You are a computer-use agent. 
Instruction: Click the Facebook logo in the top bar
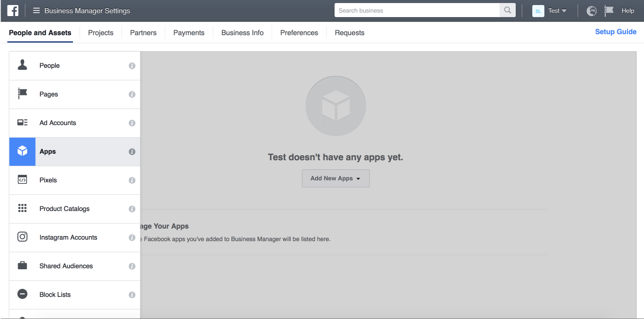12,10
